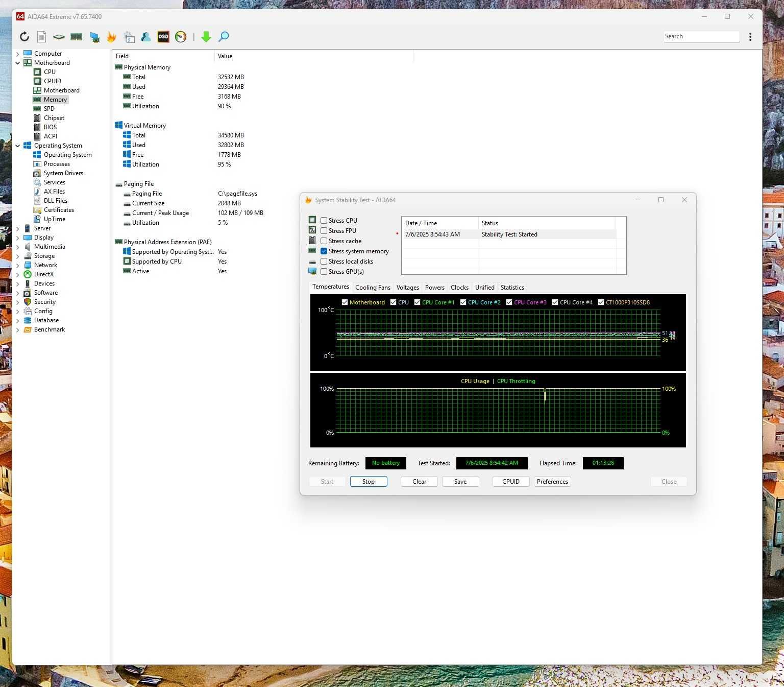
Task: Click the magnifier search icon in toolbar
Action: coord(224,37)
